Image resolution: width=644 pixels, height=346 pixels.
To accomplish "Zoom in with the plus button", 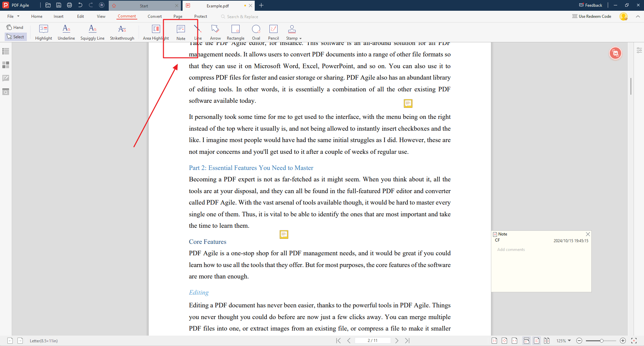I will [x=623, y=341].
